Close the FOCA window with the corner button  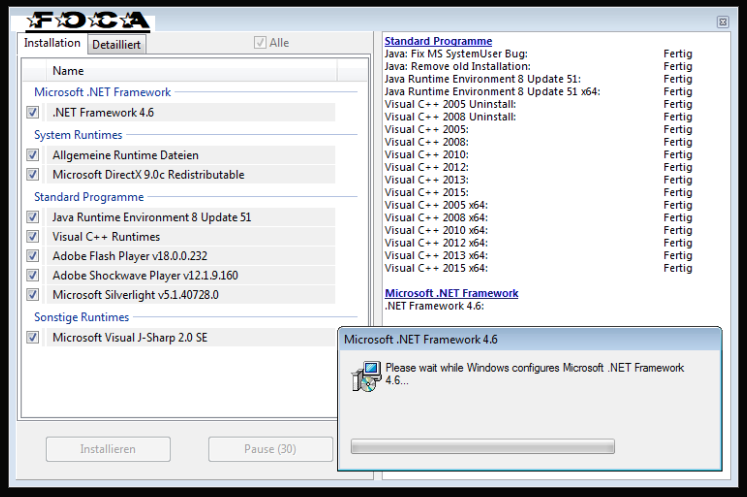tap(723, 22)
